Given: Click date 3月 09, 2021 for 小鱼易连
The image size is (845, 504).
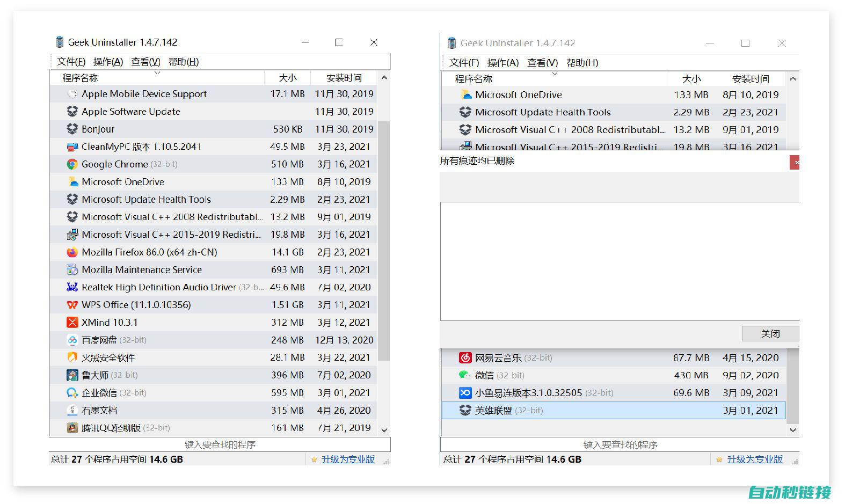Looking at the screenshot, I should (x=750, y=393).
